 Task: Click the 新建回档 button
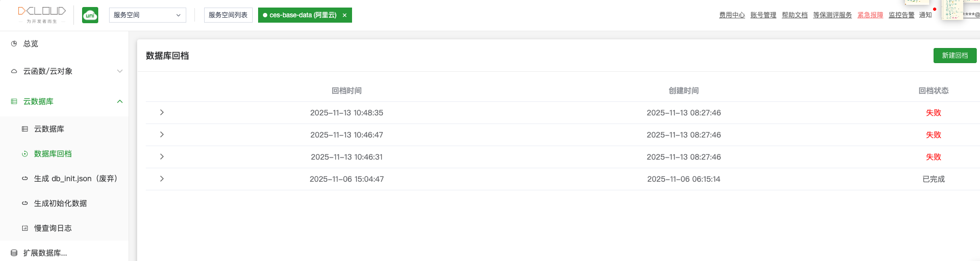(955, 56)
